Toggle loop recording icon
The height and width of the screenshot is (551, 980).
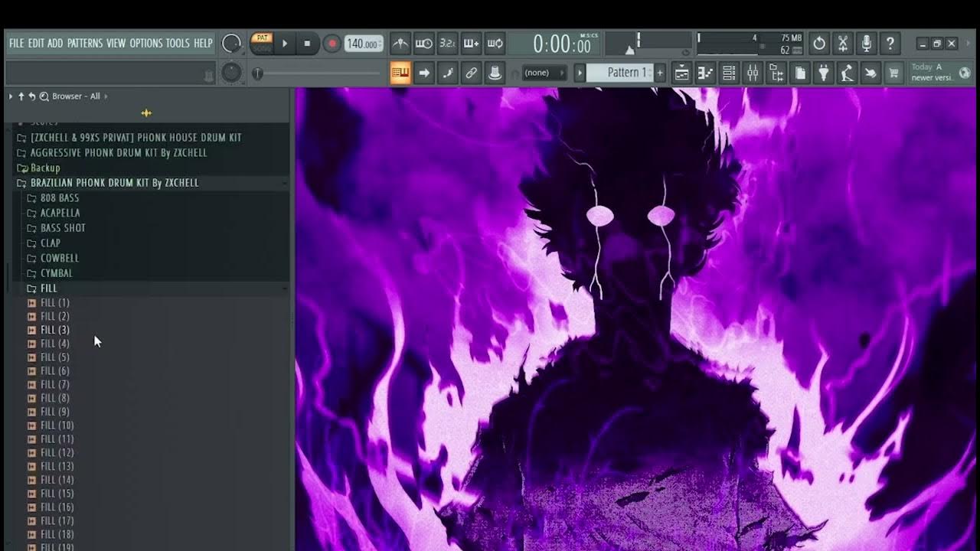[495, 44]
